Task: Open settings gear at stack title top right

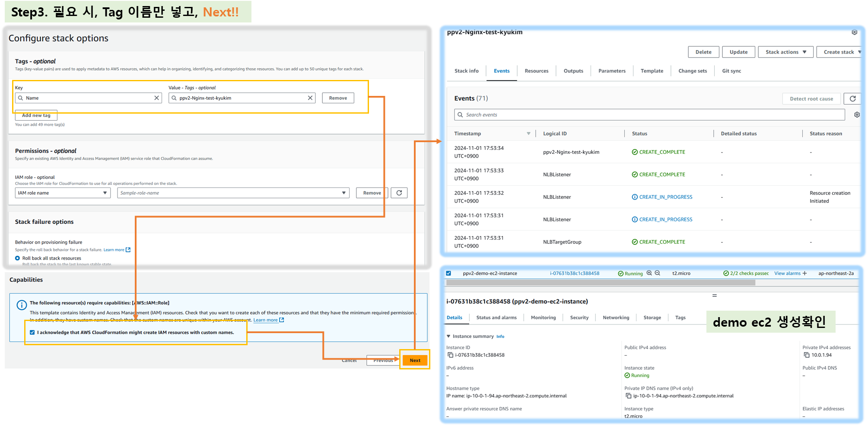Action: pyautogui.click(x=854, y=32)
